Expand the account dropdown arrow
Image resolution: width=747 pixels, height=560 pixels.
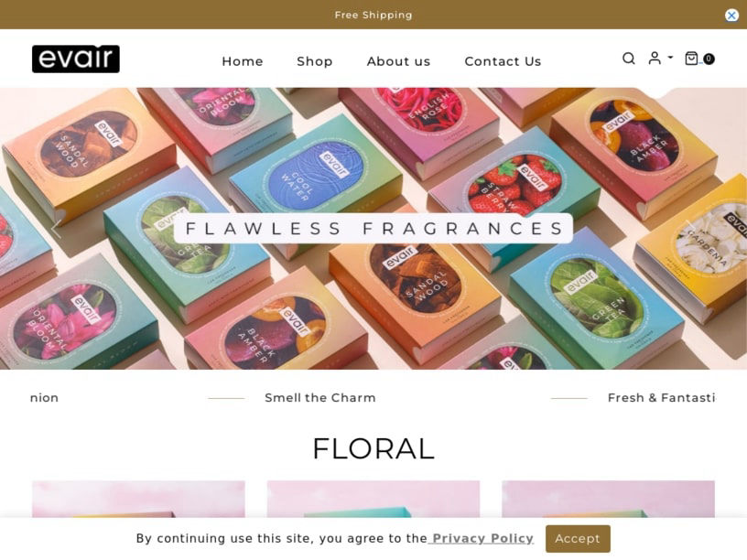[670, 57]
